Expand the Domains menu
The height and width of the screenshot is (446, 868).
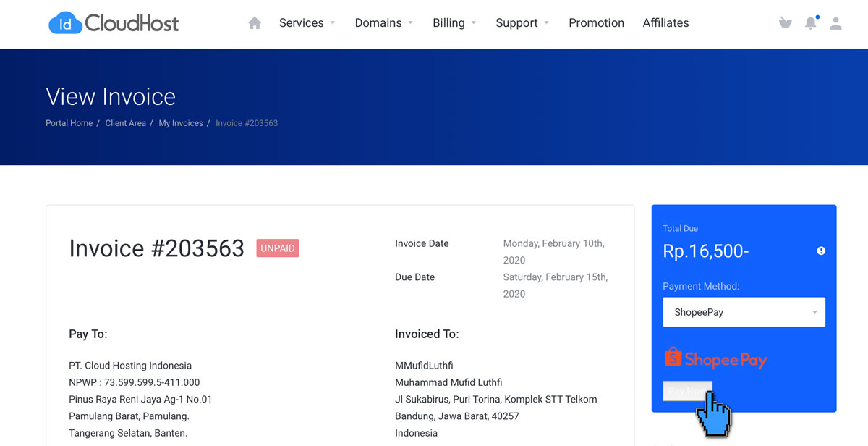point(383,23)
